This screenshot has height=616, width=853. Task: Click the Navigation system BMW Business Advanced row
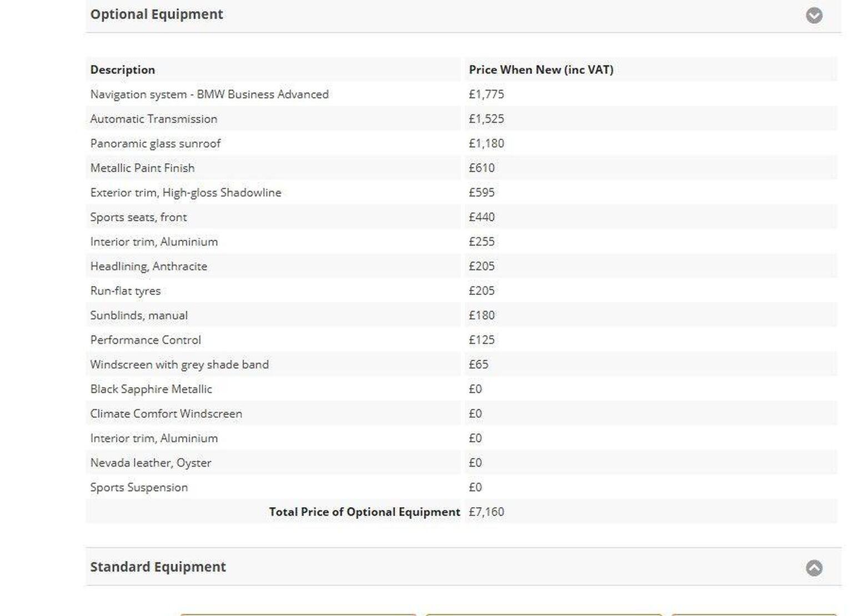pos(209,94)
